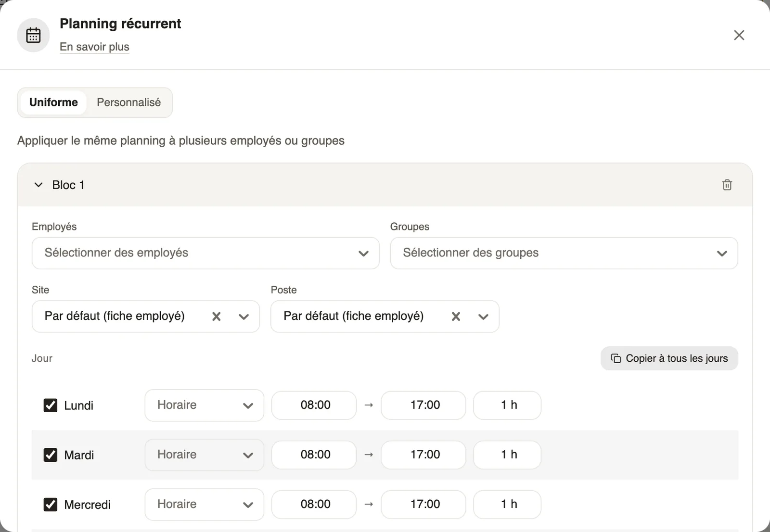Image resolution: width=770 pixels, height=532 pixels.
Task: Click the Bloc 1 header title
Action: [x=68, y=185]
